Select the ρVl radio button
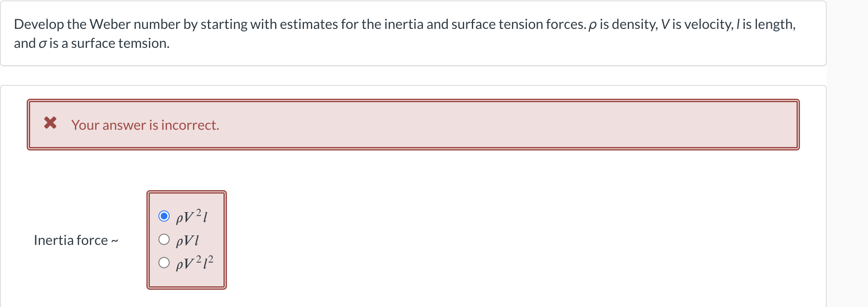Screen dimensions: 868x307 [164, 240]
